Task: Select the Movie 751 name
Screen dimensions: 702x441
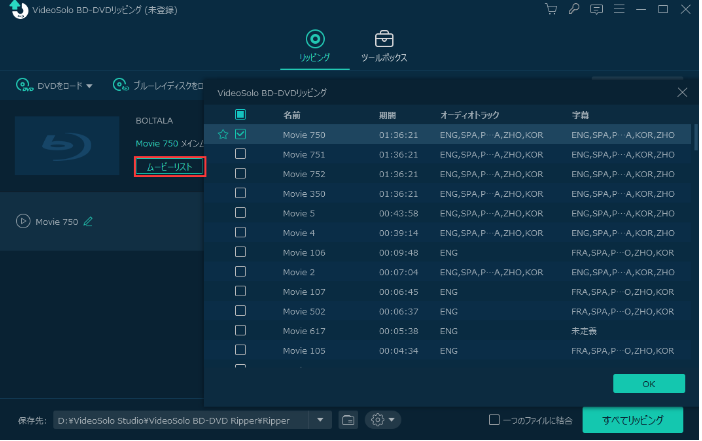Action: pos(304,154)
